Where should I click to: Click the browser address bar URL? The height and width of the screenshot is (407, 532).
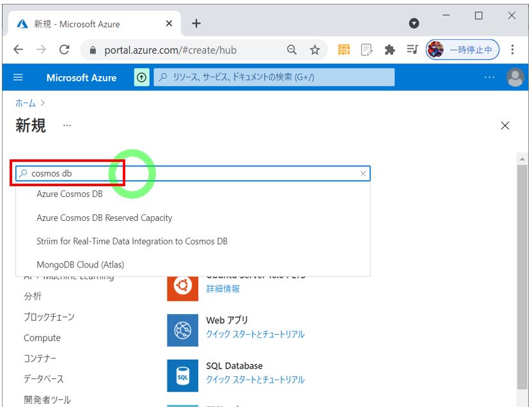pos(170,51)
